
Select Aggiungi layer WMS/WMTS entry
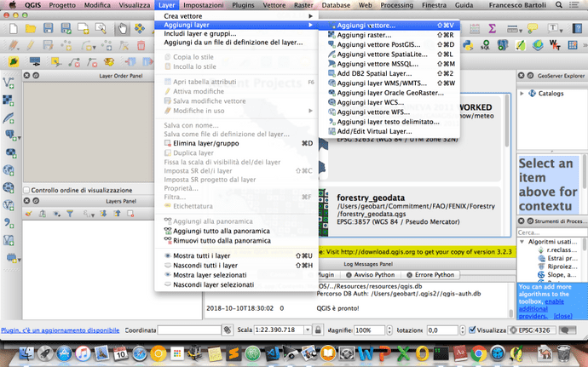[x=389, y=83]
